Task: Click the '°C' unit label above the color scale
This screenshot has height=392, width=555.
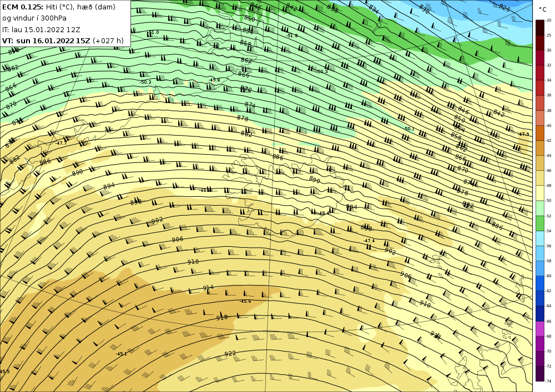Action: [x=543, y=9]
